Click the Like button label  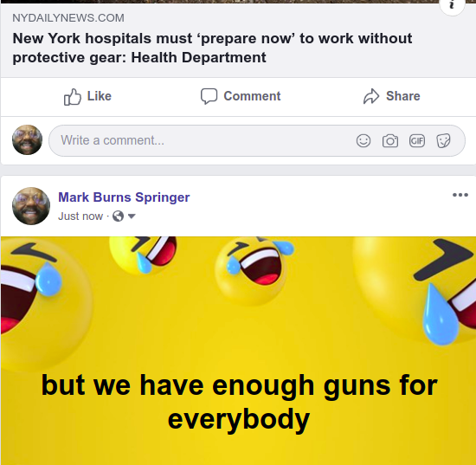pos(100,96)
